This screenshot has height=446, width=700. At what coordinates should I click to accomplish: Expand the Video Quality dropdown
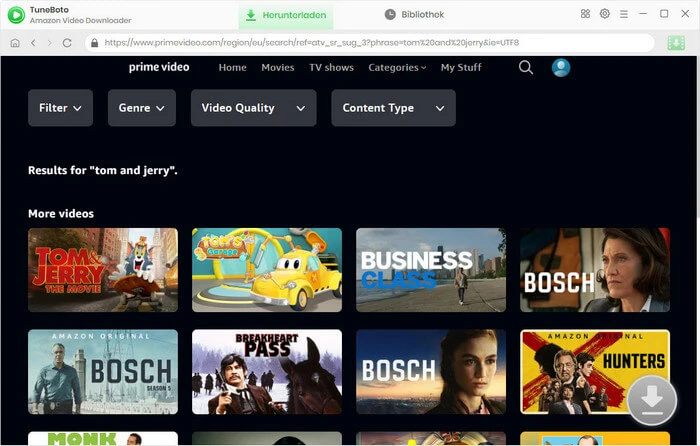click(254, 108)
